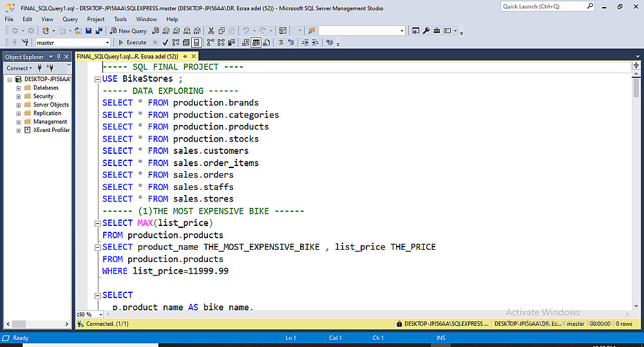Select Results to Grid mode
This screenshot has width=644, height=347.
[256, 42]
